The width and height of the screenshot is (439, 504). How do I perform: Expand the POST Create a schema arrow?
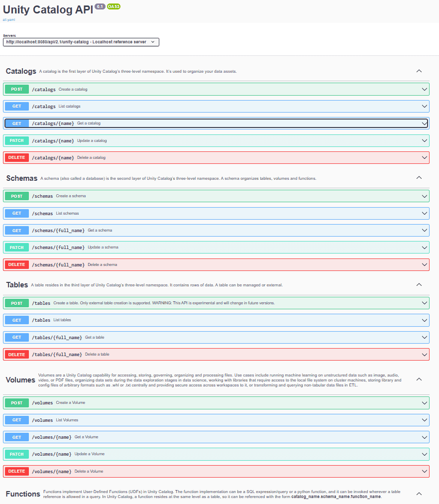click(x=424, y=196)
